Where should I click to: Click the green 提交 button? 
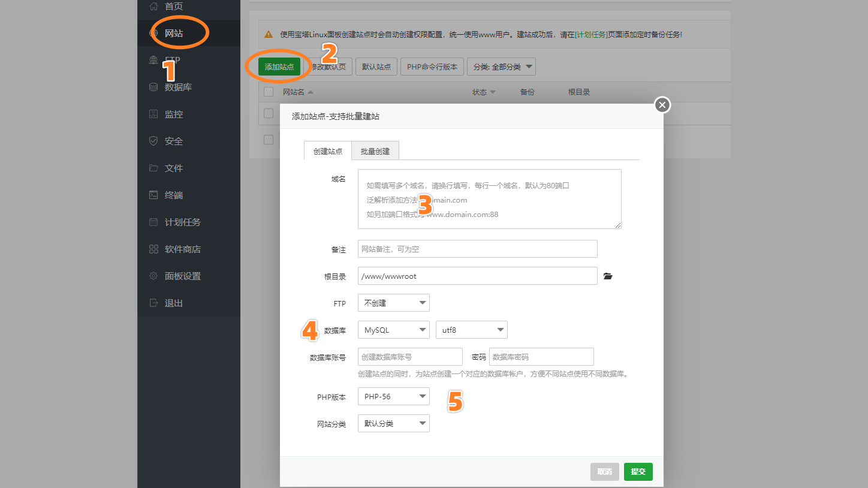click(638, 472)
